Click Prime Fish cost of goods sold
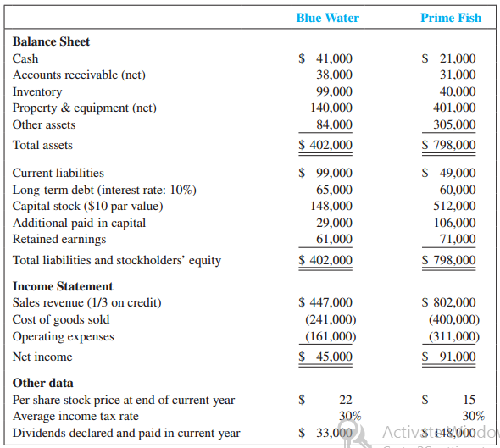 [454, 319]
